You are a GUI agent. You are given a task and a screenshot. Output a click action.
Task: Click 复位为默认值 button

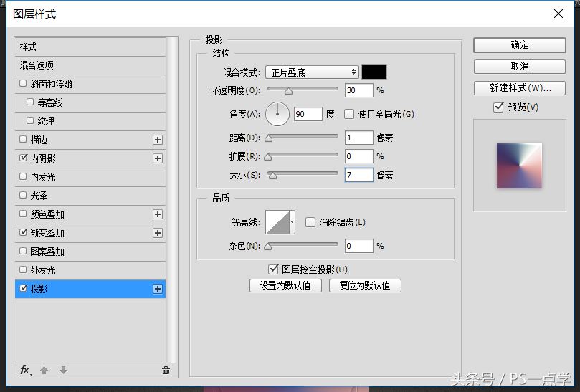click(x=365, y=285)
